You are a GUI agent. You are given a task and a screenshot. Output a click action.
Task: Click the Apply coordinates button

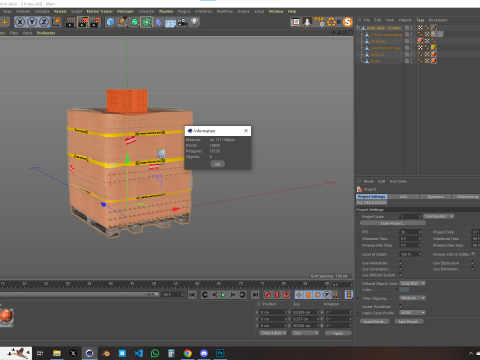point(338,333)
